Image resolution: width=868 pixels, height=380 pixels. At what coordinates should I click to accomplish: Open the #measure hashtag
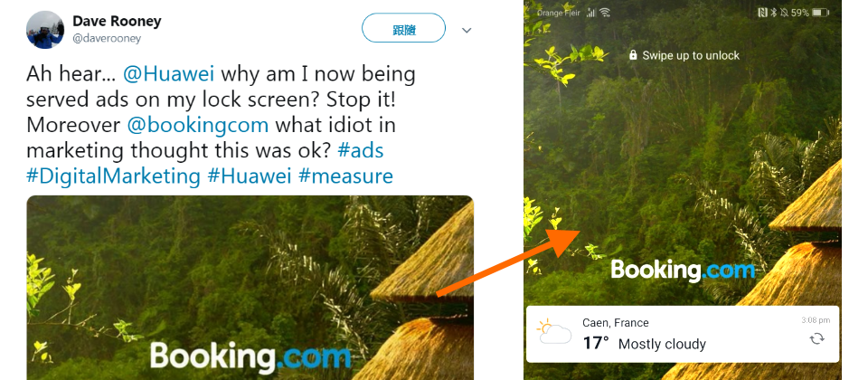tap(346, 176)
